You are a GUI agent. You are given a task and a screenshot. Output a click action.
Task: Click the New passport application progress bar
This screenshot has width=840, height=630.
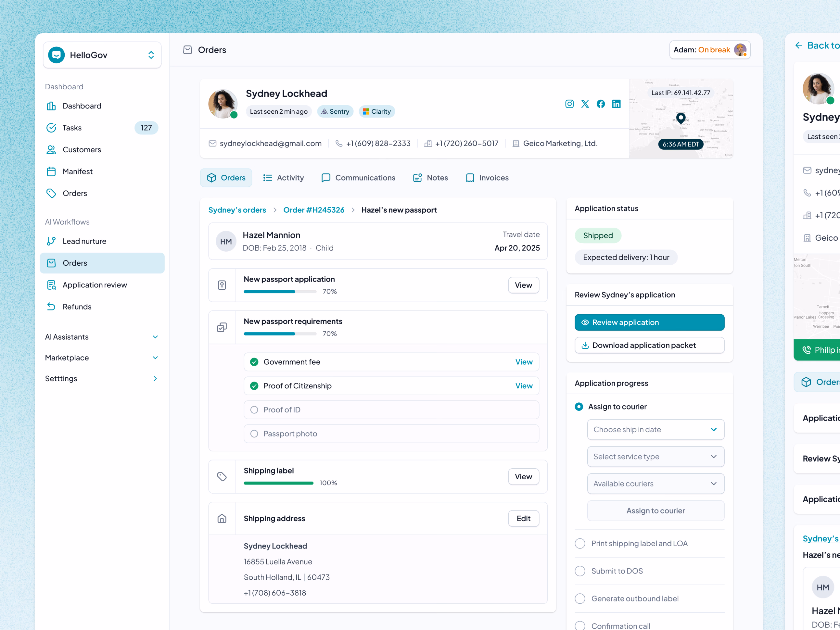tap(280, 292)
